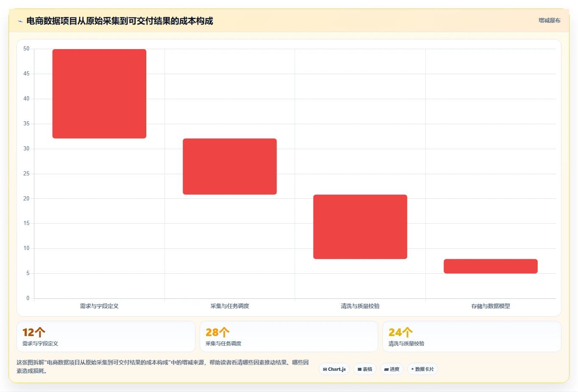The image size is (578, 392).
Task: Click the 进度 tag chip
Action: click(392, 369)
